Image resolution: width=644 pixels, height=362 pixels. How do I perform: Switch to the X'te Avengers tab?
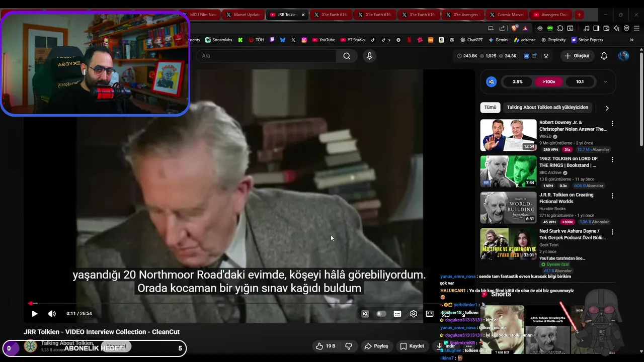[x=463, y=15]
